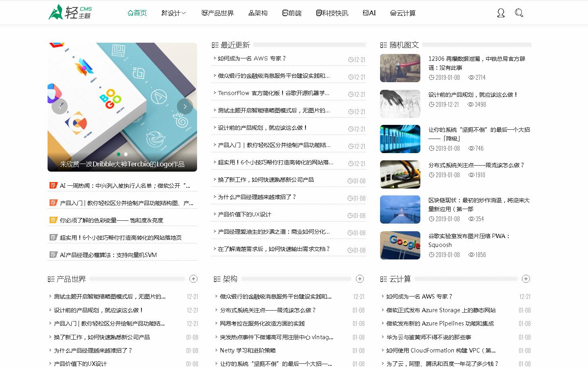Click the user account icon
The height and width of the screenshot is (367, 588).
pyautogui.click(x=501, y=12)
